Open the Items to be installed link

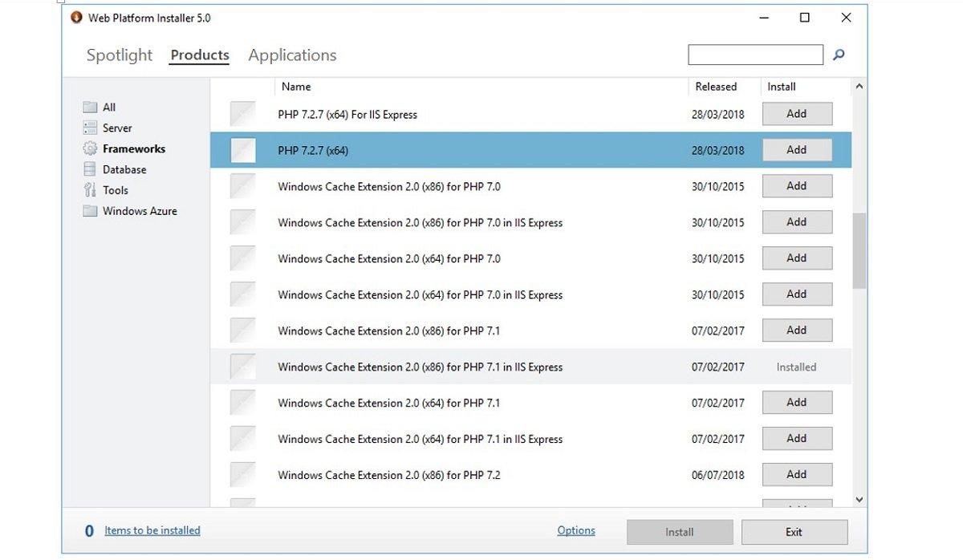point(152,530)
